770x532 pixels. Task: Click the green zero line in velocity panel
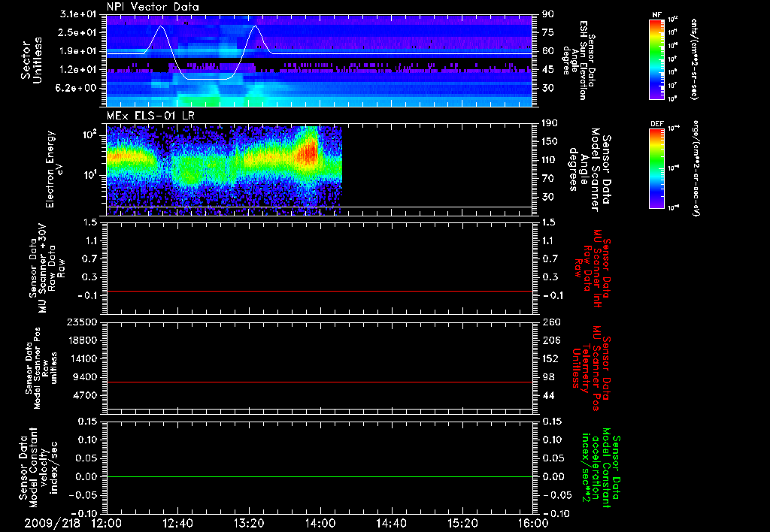(x=320, y=476)
